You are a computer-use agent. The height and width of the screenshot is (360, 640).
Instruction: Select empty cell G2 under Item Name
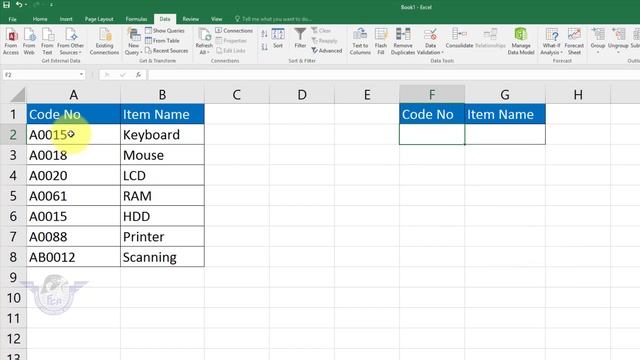[505, 135]
